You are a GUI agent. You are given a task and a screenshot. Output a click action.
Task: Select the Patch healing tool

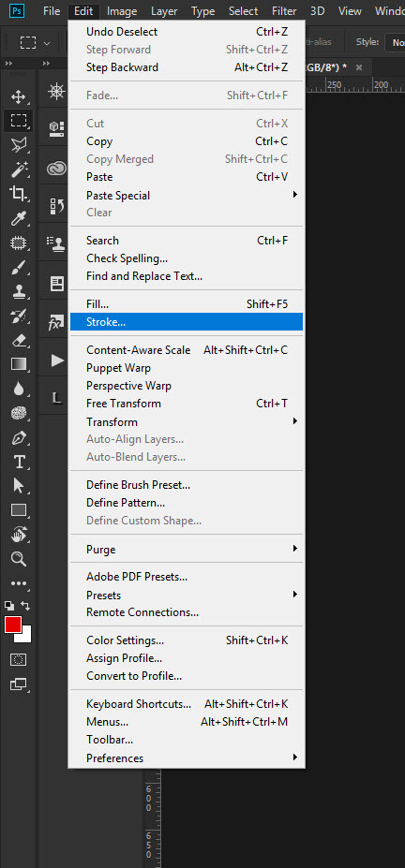tap(19, 243)
